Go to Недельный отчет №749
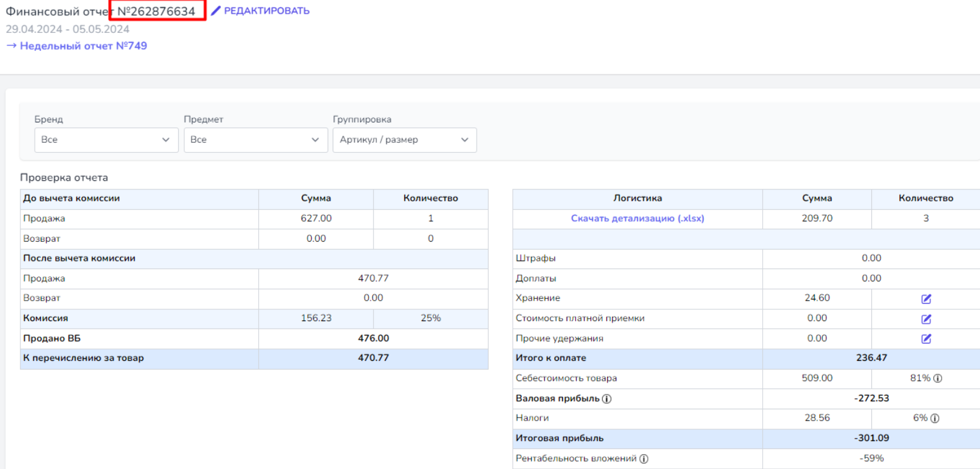 click(77, 46)
